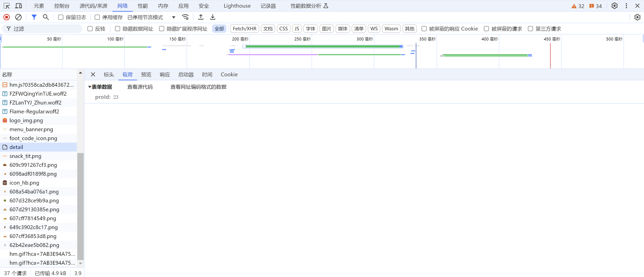Image resolution: width=644 pixels, height=277 pixels.
Task: Click the stop recording network log icon
Action: click(x=7, y=17)
